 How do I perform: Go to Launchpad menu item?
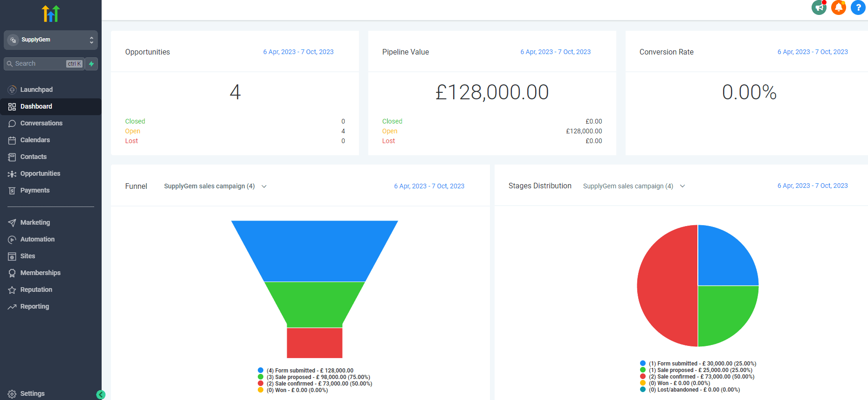[x=51, y=90]
